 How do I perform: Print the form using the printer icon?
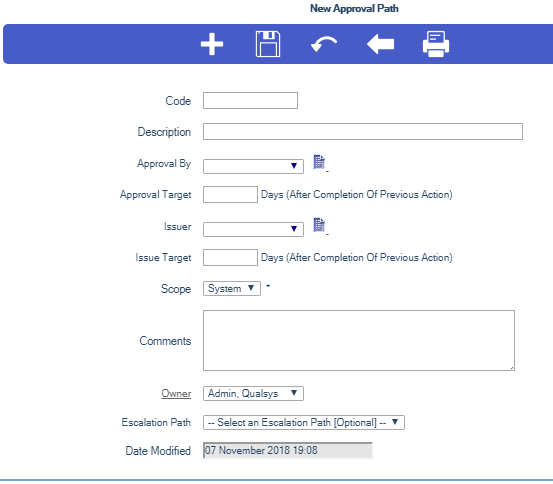[x=436, y=44]
